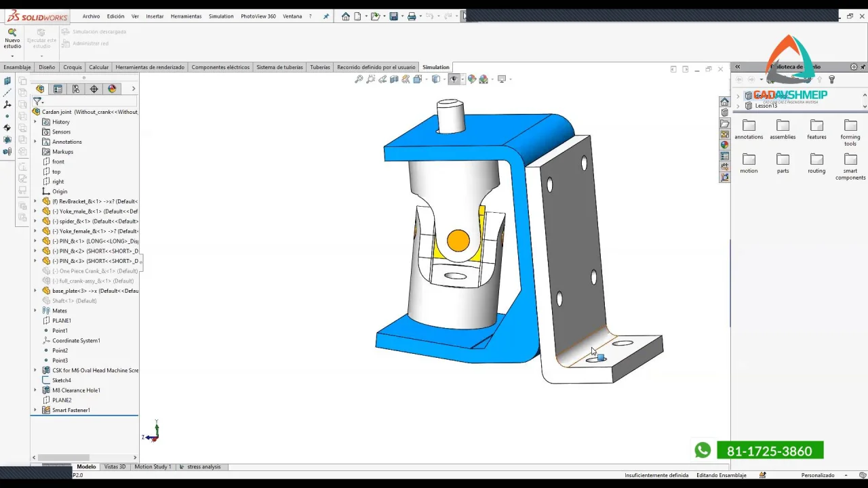This screenshot has width=868, height=488.
Task: Open the 'routing' library folder
Action: tap(816, 163)
